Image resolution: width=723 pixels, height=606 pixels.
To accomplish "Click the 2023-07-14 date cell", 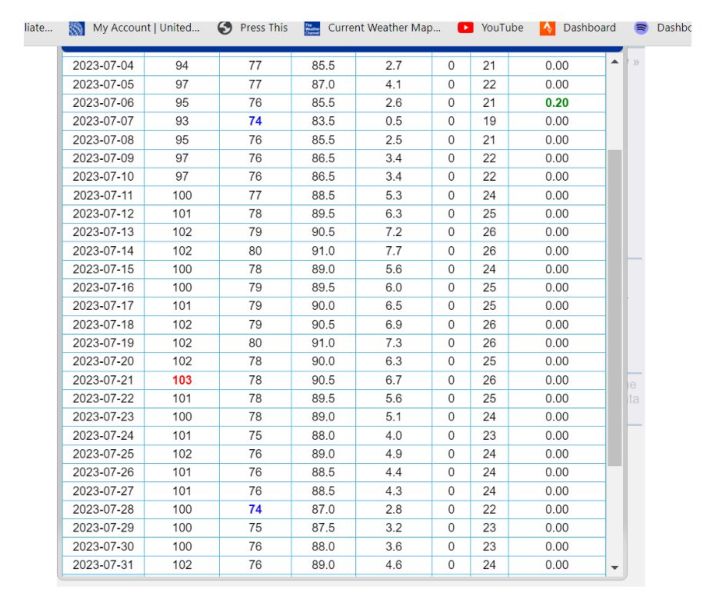I will 103,251.
